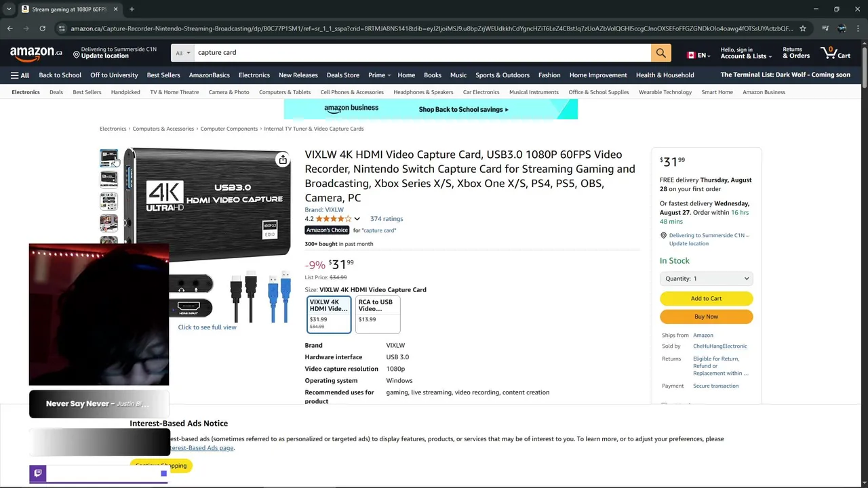Screen dimensions: 868x488
Task: Expand the star rating breakdown chevron
Action: coord(357,219)
